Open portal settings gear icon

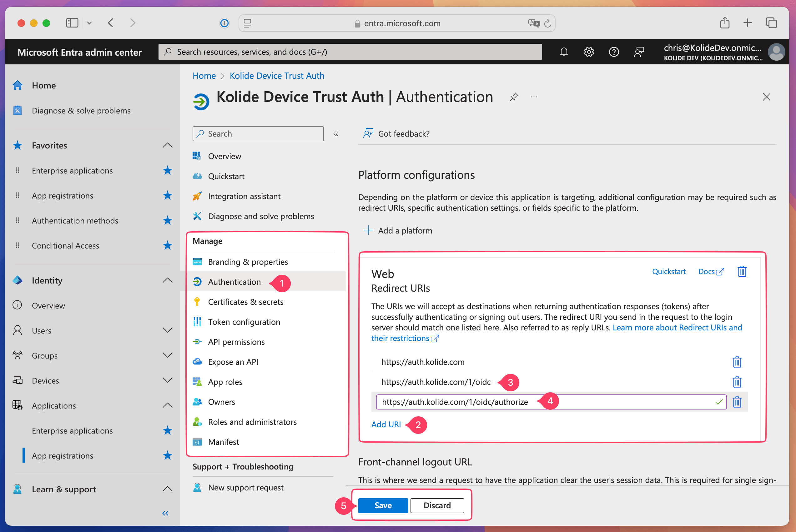(589, 52)
